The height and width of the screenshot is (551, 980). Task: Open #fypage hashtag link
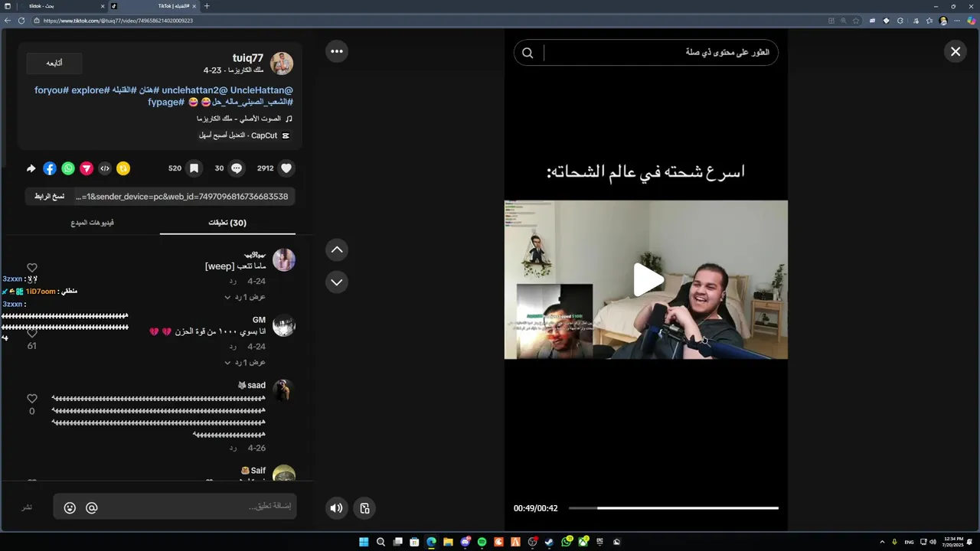pos(166,102)
